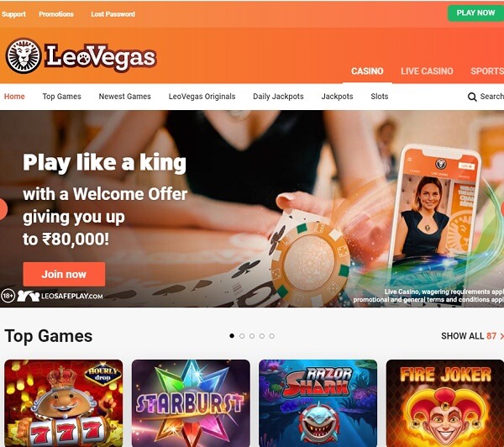
Task: Open the LeoSafePlay.com logo link
Action: tap(60, 296)
